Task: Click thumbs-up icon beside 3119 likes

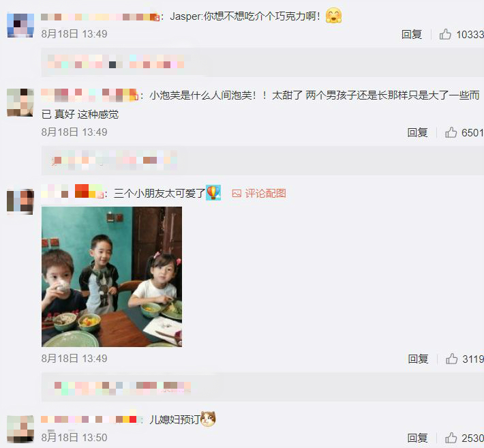Action: 451,359
